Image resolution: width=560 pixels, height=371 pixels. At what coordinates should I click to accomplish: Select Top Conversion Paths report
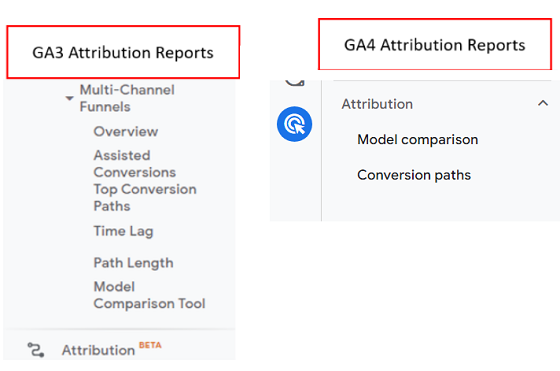click(145, 197)
